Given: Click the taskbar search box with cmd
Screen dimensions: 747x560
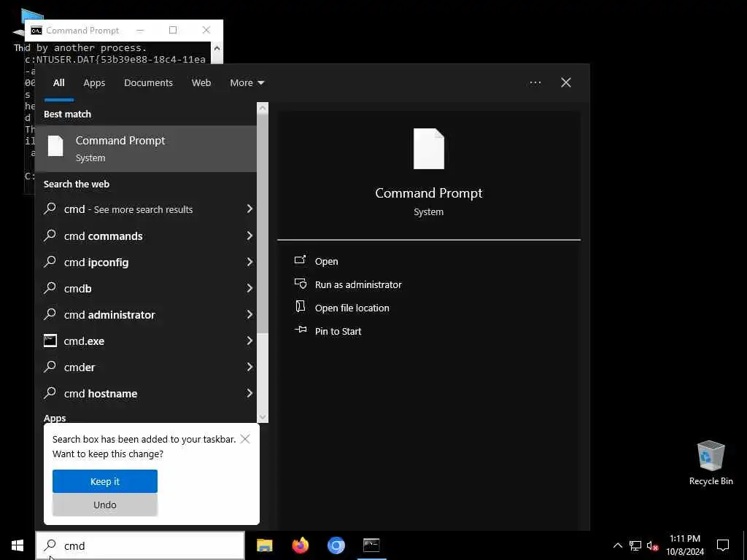Looking at the screenshot, I should pos(140,545).
